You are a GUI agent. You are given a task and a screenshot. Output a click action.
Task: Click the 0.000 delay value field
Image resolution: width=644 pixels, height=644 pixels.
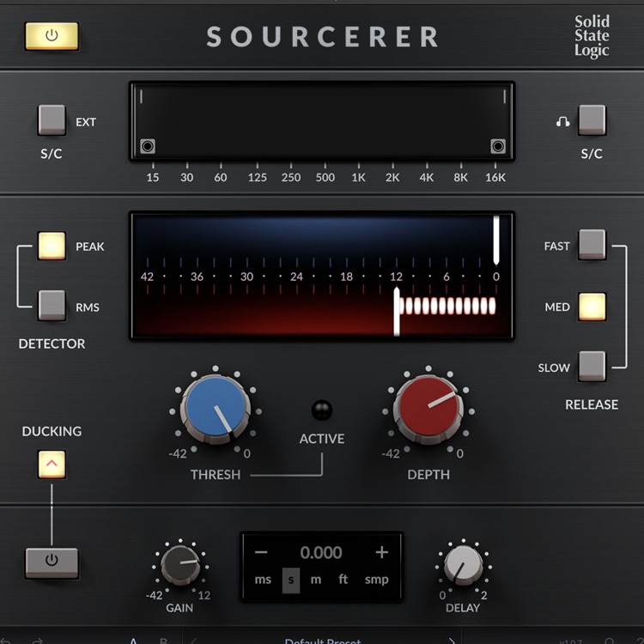321,553
